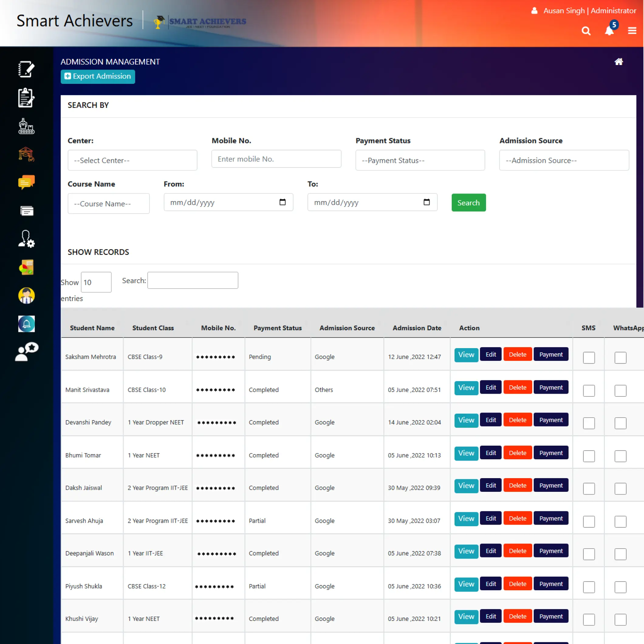Viewport: 644px width, 644px height.
Task: Open the Admission Source filter dropdown
Action: pos(564,160)
